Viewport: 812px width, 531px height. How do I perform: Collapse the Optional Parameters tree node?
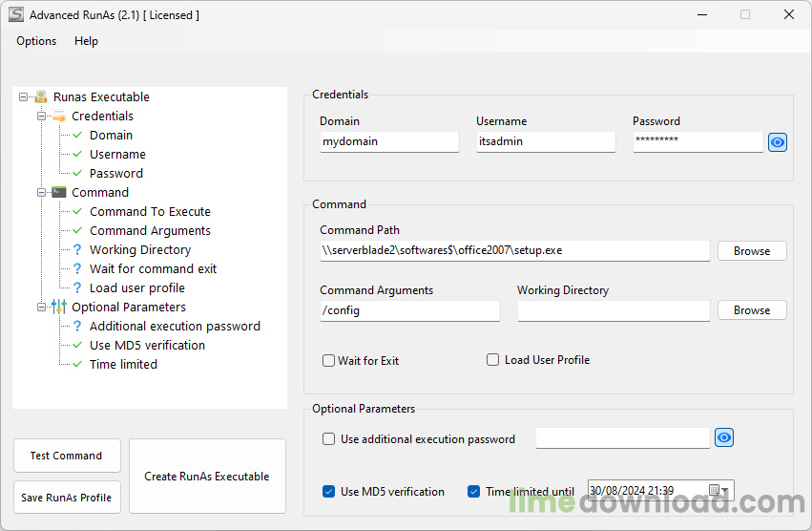point(42,308)
